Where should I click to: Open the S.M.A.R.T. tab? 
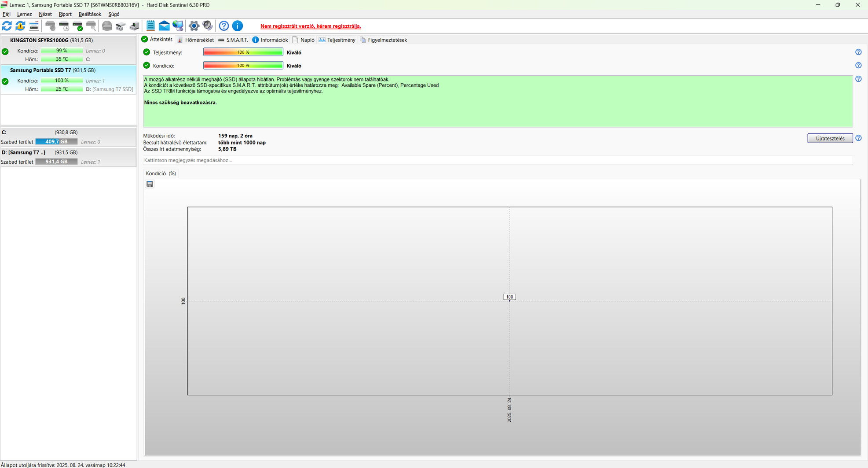[x=233, y=40]
